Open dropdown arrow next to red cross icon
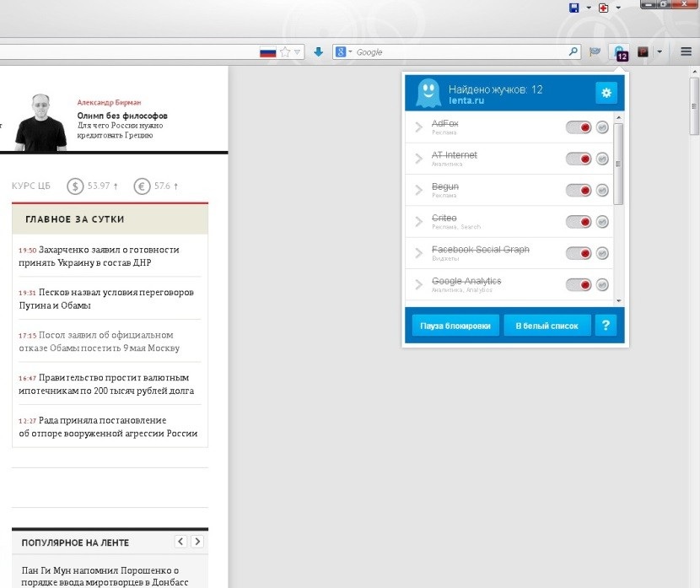This screenshot has height=588, width=700. click(618, 8)
